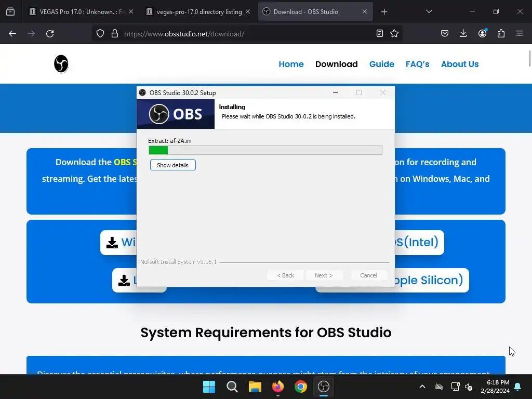
Task: Open the Firefox downloads panel
Action: (x=463, y=33)
